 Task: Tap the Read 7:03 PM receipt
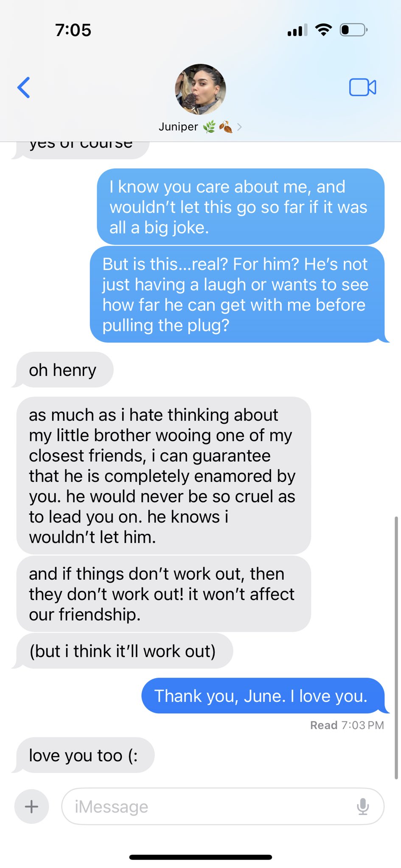(347, 725)
